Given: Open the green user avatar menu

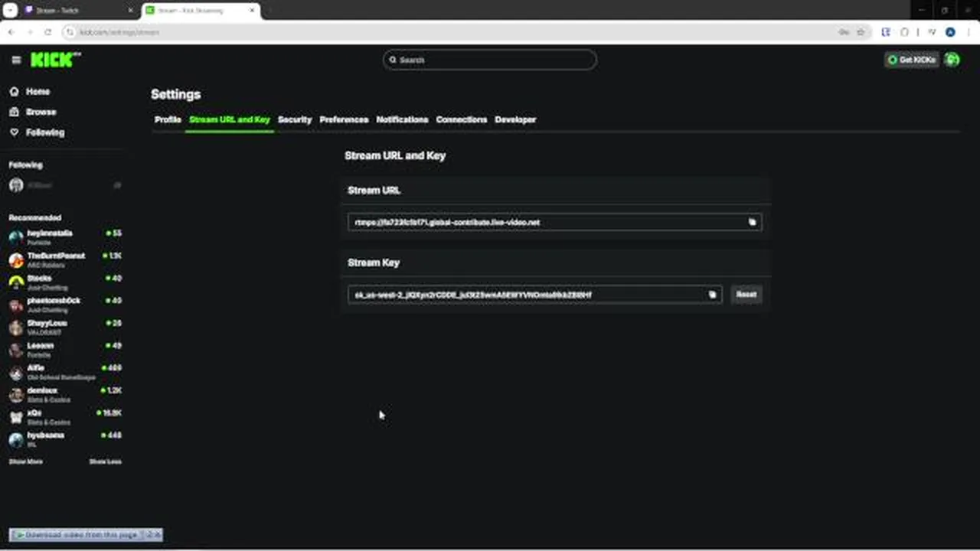Looking at the screenshot, I should [x=952, y=60].
